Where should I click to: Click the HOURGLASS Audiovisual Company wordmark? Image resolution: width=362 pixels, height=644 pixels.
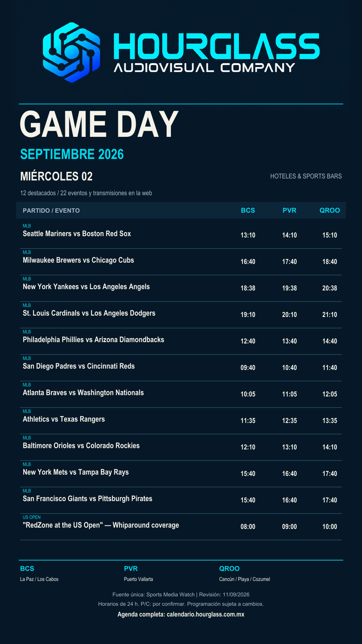pyautogui.click(x=217, y=53)
